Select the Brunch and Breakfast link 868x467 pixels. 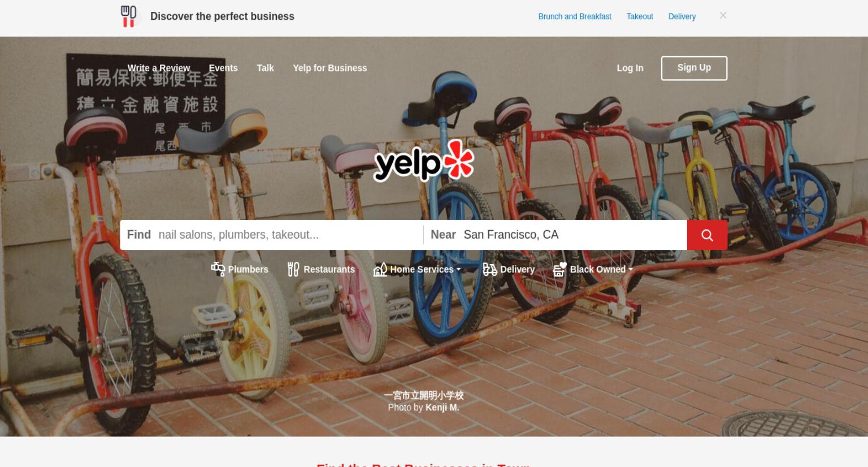(x=575, y=16)
